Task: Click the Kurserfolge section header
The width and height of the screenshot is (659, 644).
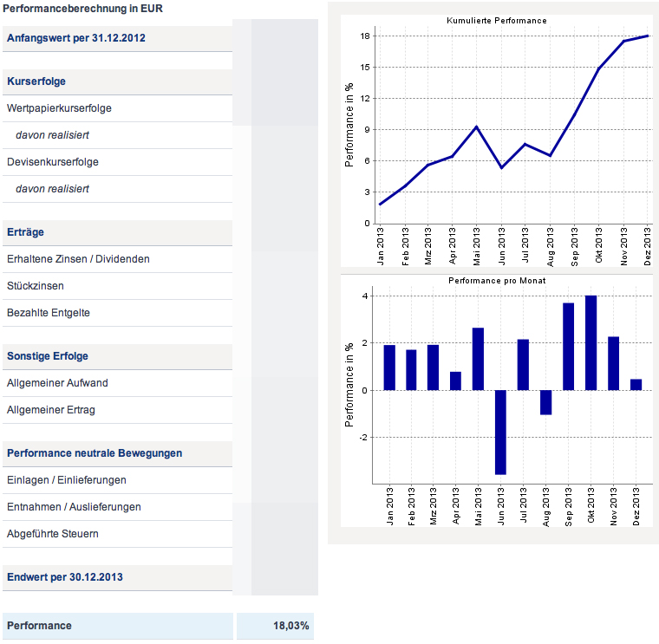Action: tap(36, 81)
